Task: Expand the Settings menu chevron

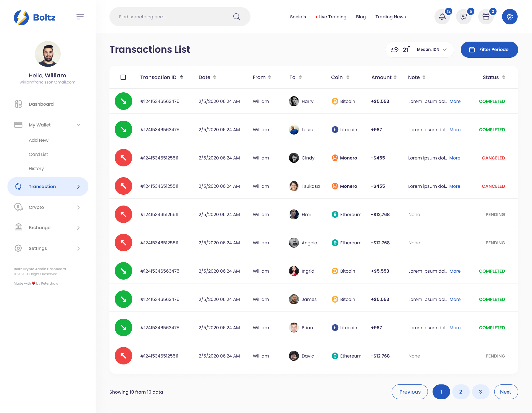Action: click(x=78, y=248)
